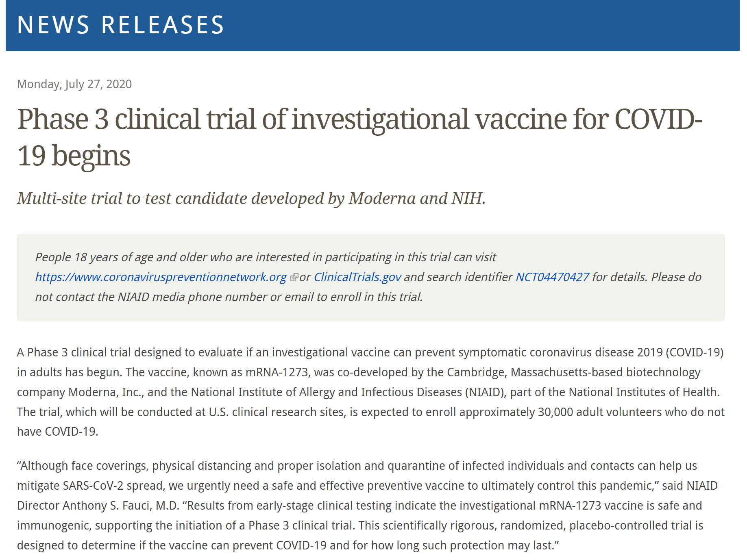
Task: Click the text 'National Institutes of Health.'
Action: pyautogui.click(x=644, y=392)
